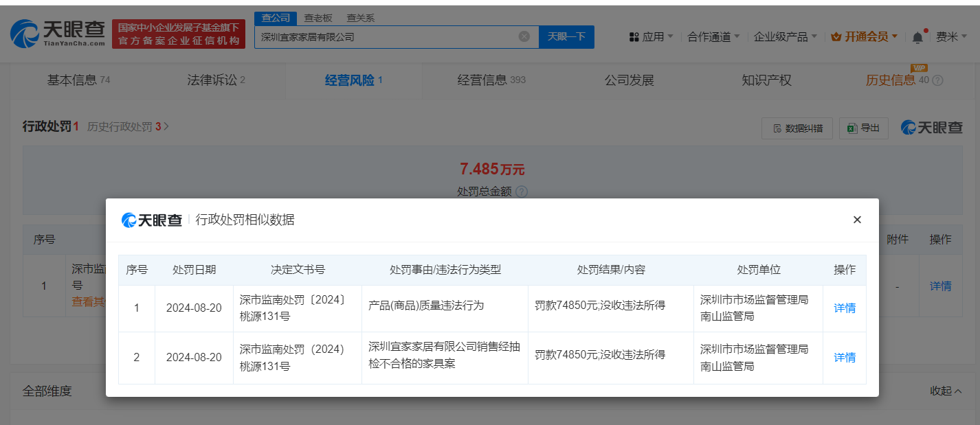Switch to 知识产权 tab
This screenshot has height=425, width=980.
pyautogui.click(x=766, y=80)
